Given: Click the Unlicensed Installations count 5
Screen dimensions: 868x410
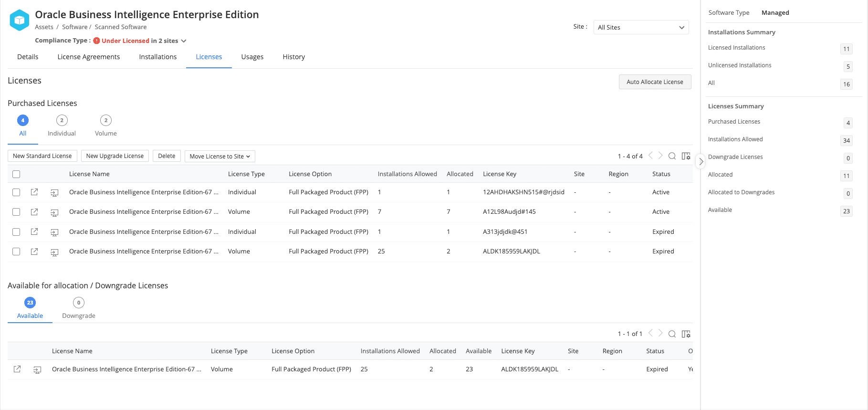Looking at the screenshot, I should pyautogui.click(x=848, y=66).
